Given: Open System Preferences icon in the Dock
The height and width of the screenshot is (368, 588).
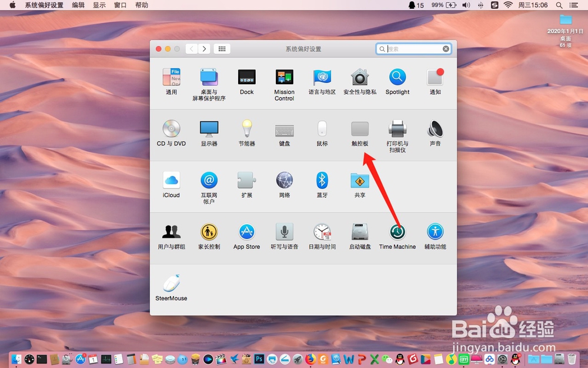Looking at the screenshot, I should click(502, 359).
